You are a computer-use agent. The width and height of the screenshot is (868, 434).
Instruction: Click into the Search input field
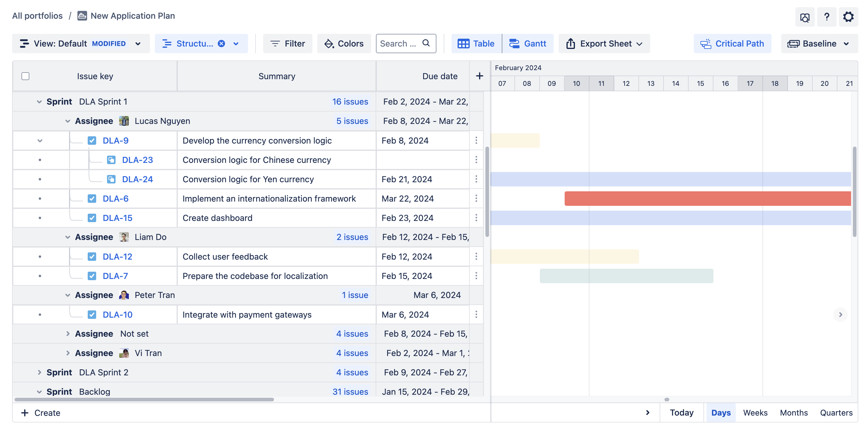click(398, 44)
